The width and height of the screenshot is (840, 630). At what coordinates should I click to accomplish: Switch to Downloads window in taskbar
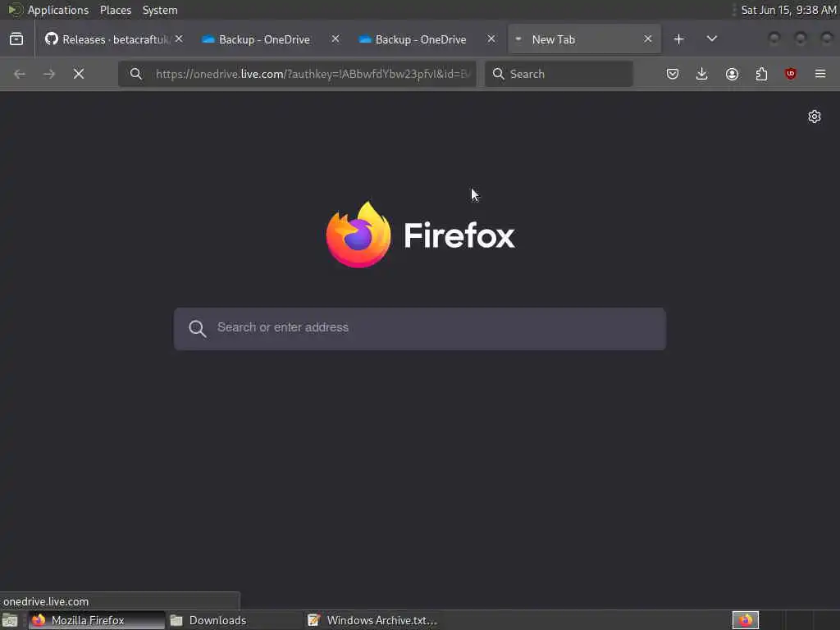coord(234,620)
